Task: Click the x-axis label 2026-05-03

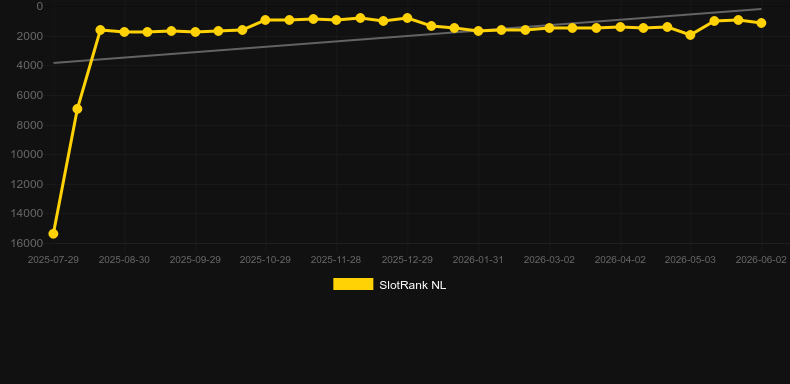Action: click(690, 260)
